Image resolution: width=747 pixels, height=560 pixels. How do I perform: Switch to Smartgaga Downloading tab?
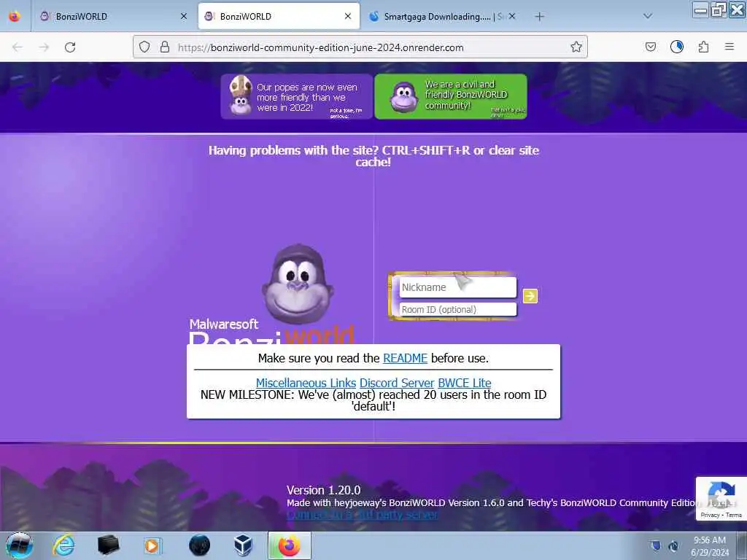pyautogui.click(x=443, y=16)
